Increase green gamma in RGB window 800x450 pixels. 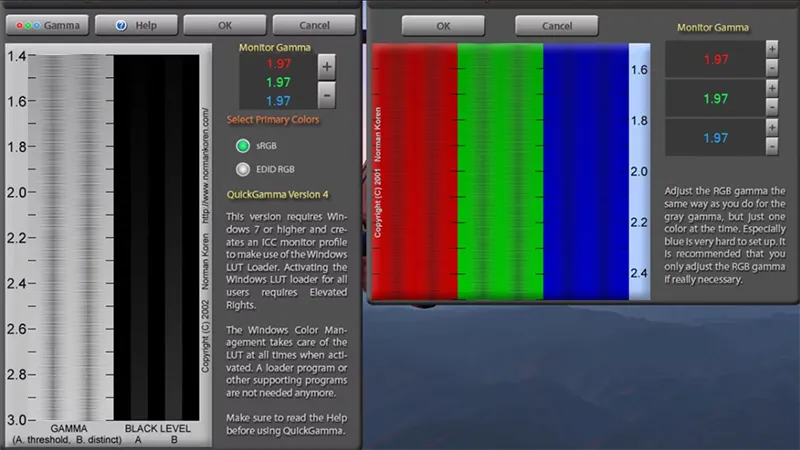click(x=772, y=88)
